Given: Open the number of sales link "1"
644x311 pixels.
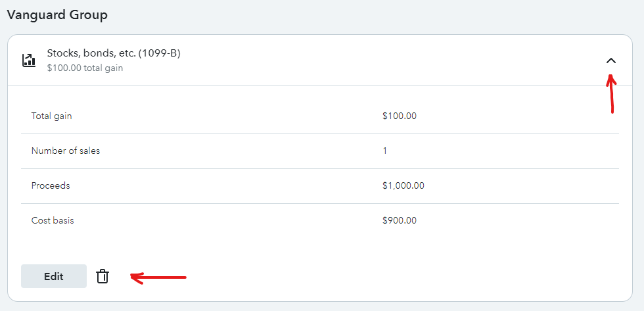Looking at the screenshot, I should pos(385,151).
